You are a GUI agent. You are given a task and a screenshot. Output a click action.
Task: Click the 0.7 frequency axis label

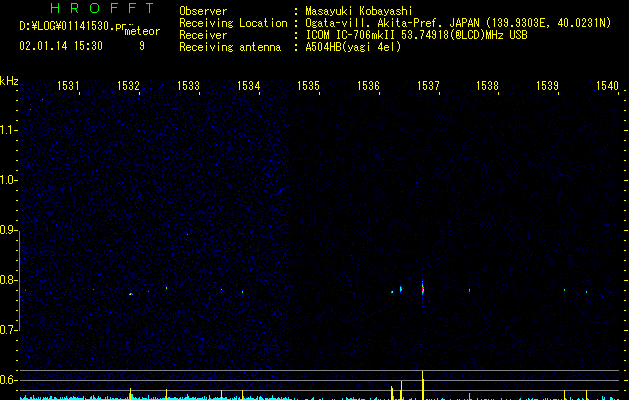[8, 330]
